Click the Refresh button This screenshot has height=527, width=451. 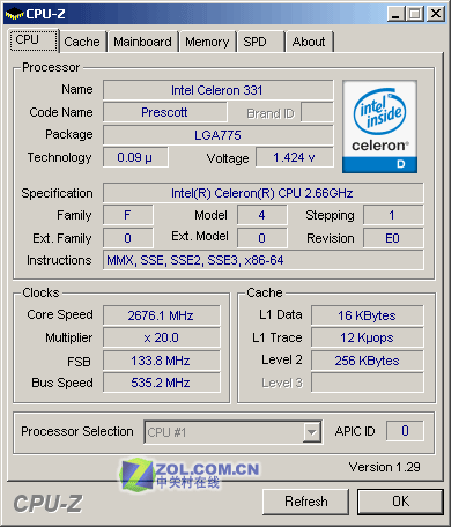coord(305,501)
